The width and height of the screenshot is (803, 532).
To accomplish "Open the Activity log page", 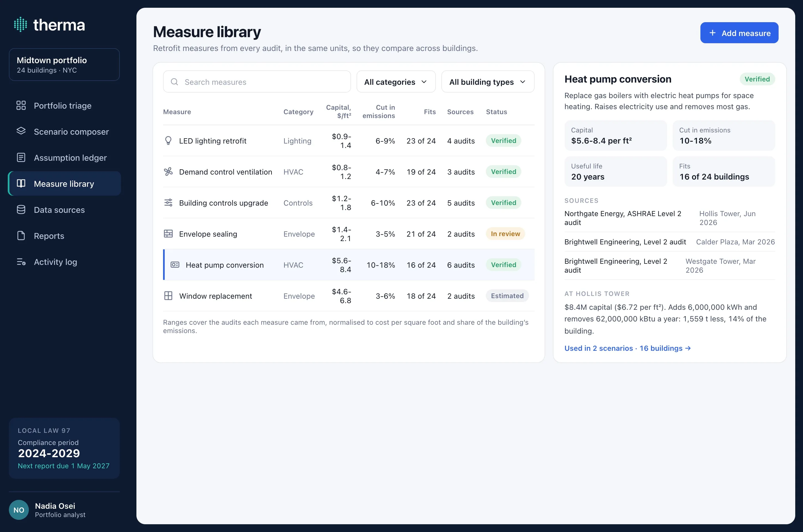I will click(x=64, y=262).
